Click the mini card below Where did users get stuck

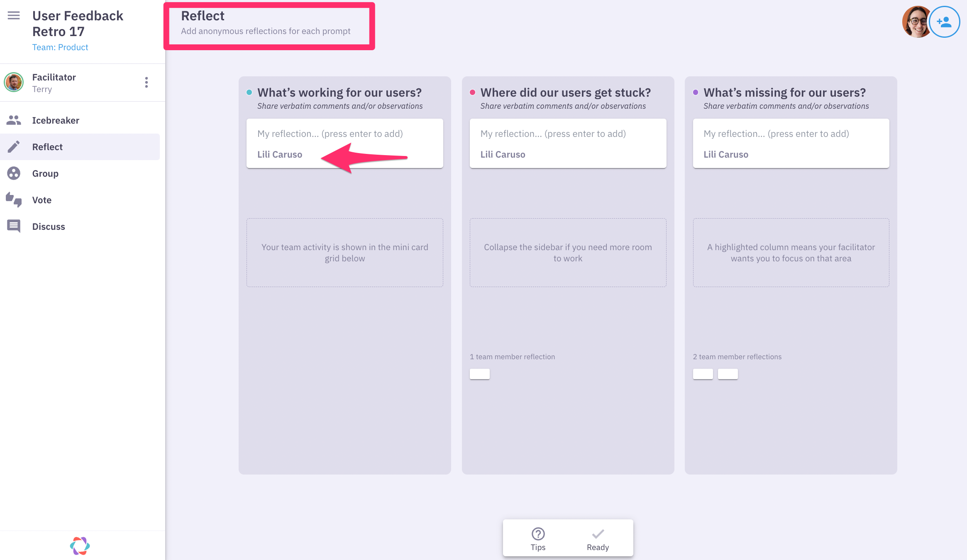coord(479,373)
